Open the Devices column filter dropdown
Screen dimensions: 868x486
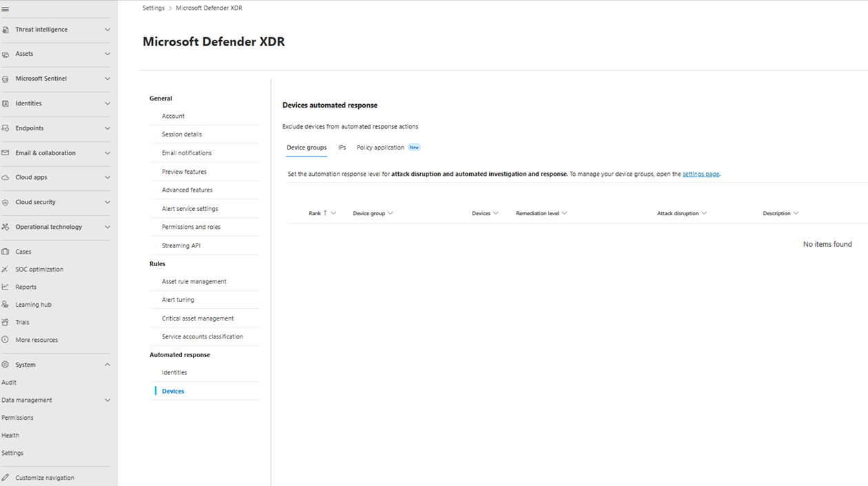tap(495, 214)
